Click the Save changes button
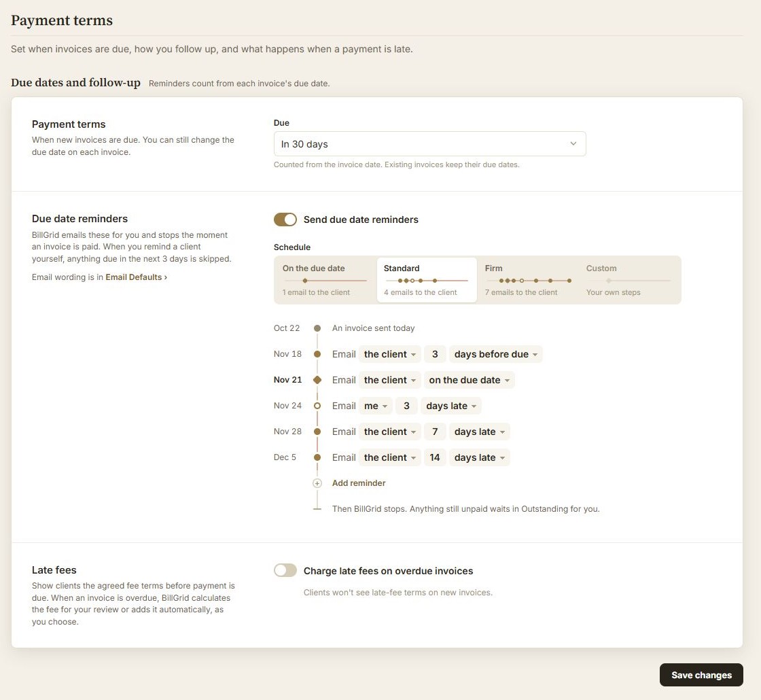The height and width of the screenshot is (700, 761). pos(701,675)
